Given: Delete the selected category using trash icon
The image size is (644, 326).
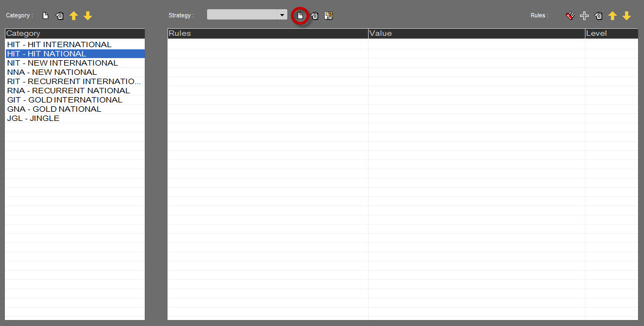Looking at the screenshot, I should [x=60, y=16].
